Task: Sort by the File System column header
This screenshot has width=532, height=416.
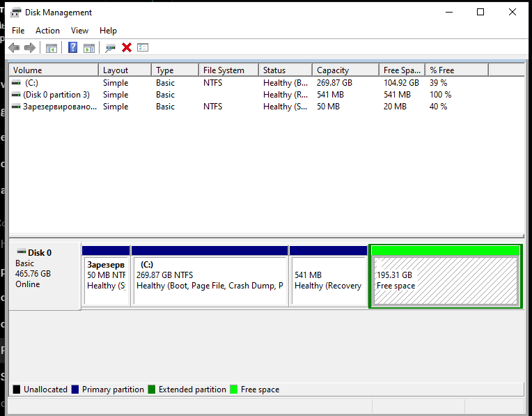Action: tap(229, 70)
